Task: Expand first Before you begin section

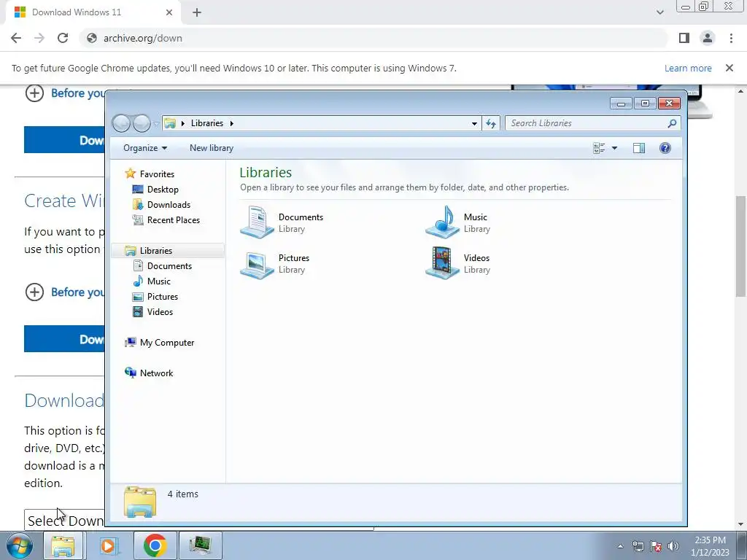Action: pyautogui.click(x=34, y=93)
